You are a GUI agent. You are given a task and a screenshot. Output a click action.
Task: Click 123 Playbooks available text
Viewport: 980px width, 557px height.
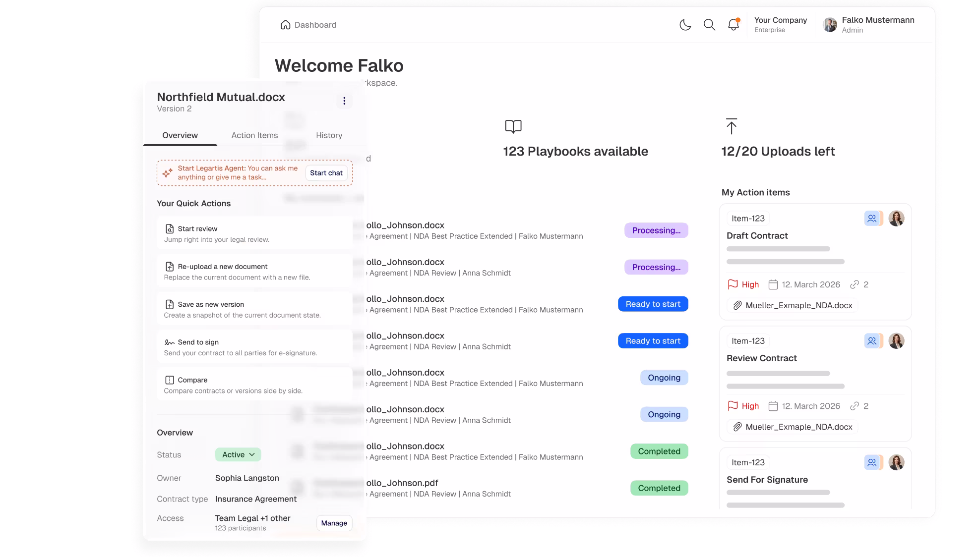[575, 152]
